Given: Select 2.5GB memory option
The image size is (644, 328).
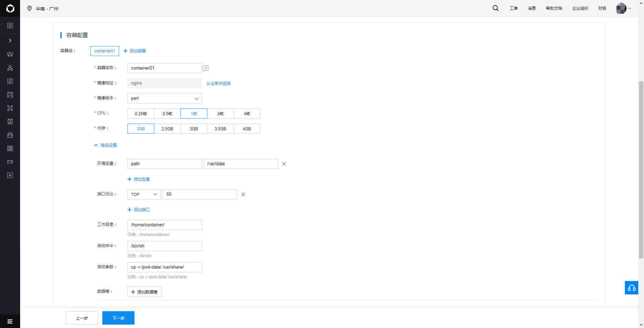Looking at the screenshot, I should [167, 129].
